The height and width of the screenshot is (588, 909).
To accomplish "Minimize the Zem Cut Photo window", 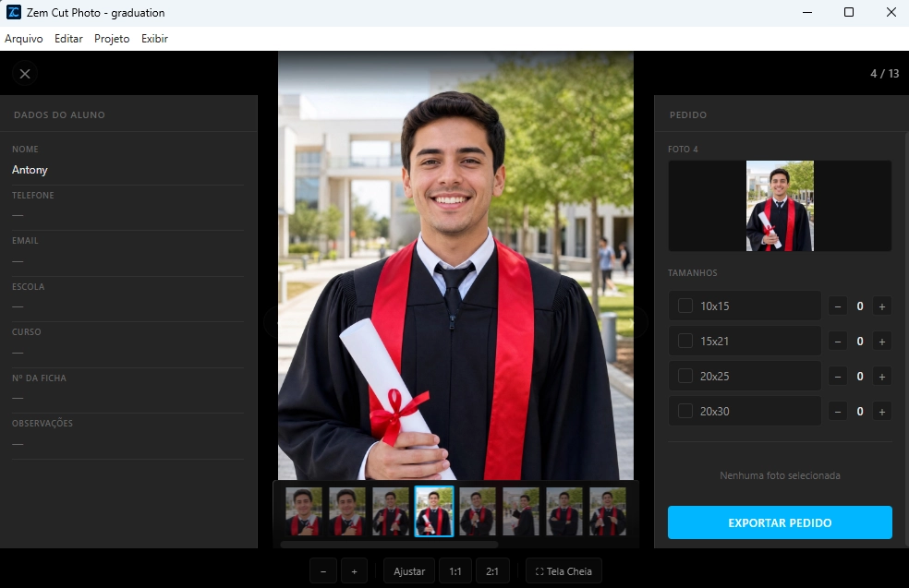I will click(807, 12).
